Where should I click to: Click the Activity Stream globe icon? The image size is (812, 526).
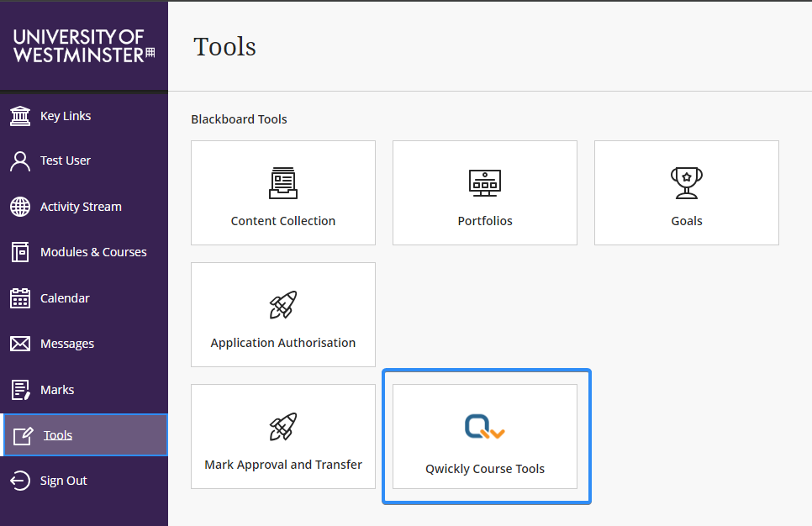20,207
